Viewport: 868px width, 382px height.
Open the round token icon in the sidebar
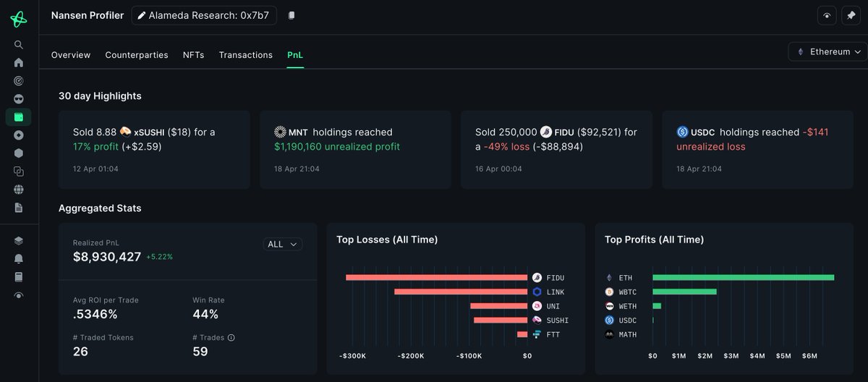point(19,135)
